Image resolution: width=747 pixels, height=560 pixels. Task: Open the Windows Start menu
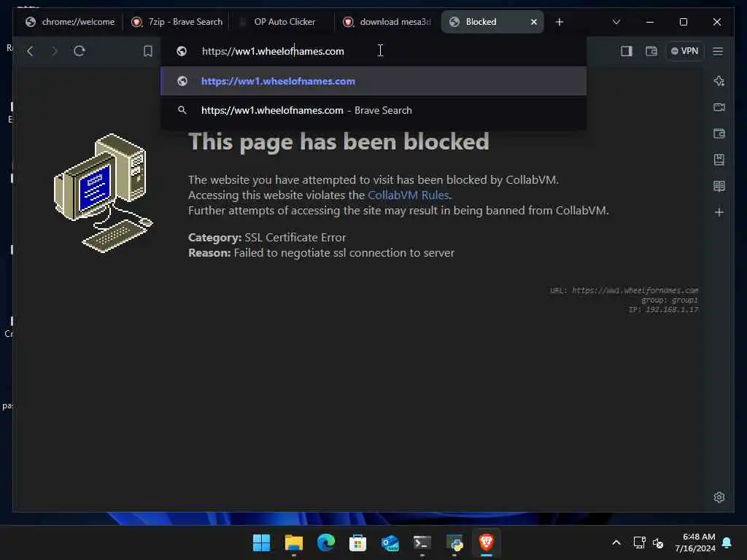point(261,542)
